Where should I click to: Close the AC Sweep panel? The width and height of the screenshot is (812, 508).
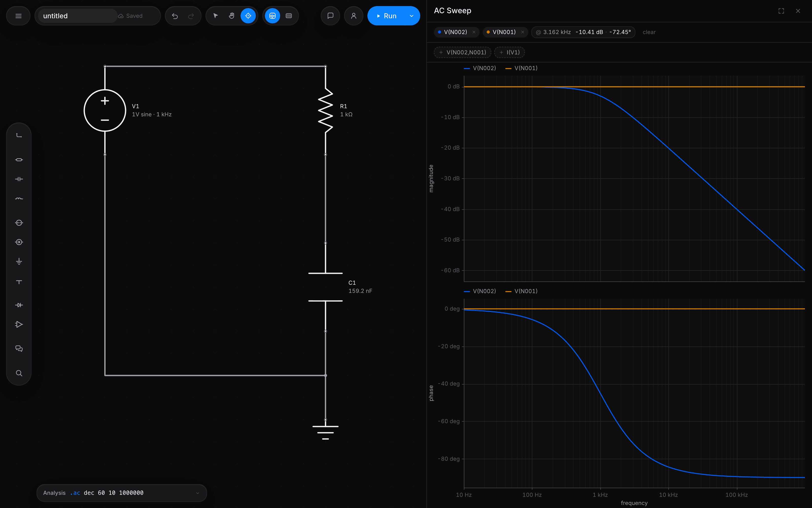[x=798, y=11]
